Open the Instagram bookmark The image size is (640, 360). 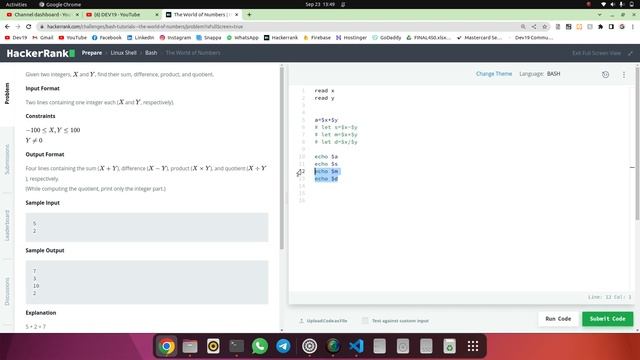(x=175, y=38)
